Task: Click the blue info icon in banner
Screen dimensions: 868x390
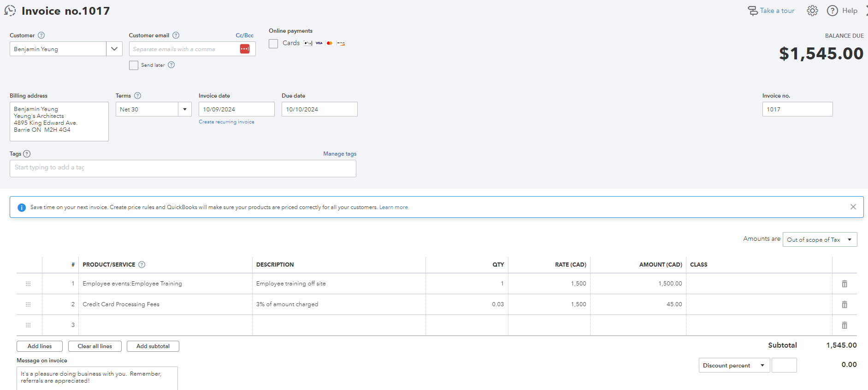Action: click(22, 208)
